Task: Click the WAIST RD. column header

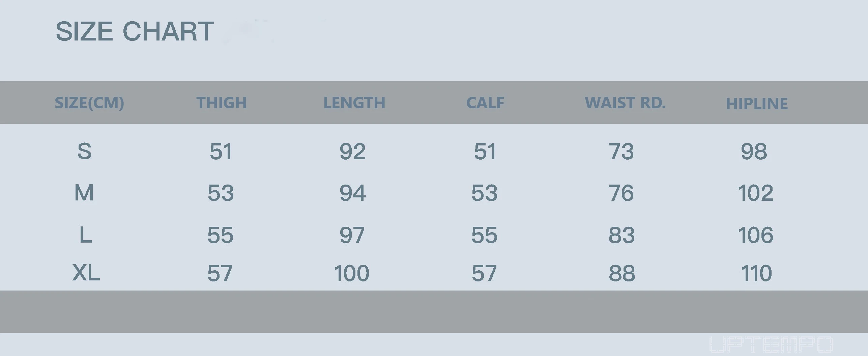Action: (x=625, y=103)
